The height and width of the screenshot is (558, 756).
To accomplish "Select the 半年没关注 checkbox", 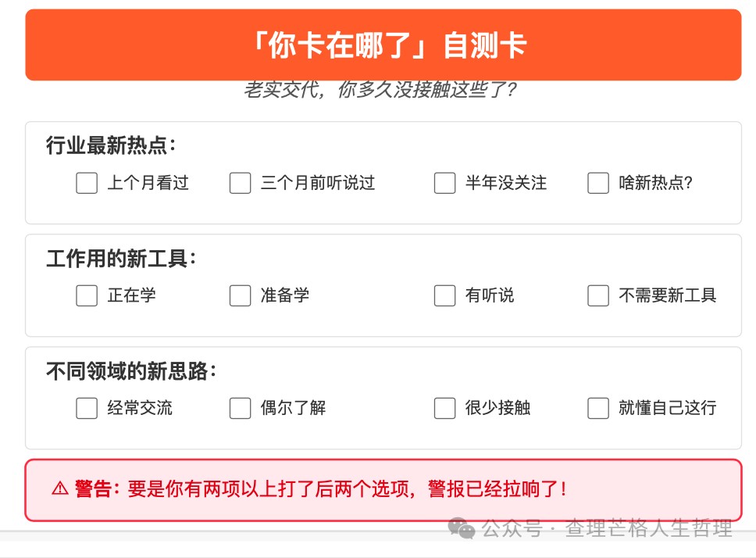I will pos(444,184).
